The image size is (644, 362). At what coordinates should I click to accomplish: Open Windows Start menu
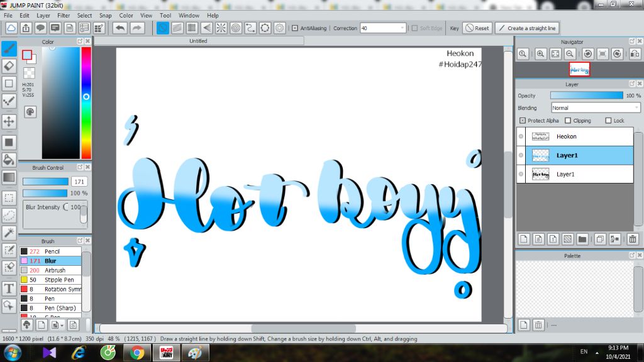click(13, 353)
